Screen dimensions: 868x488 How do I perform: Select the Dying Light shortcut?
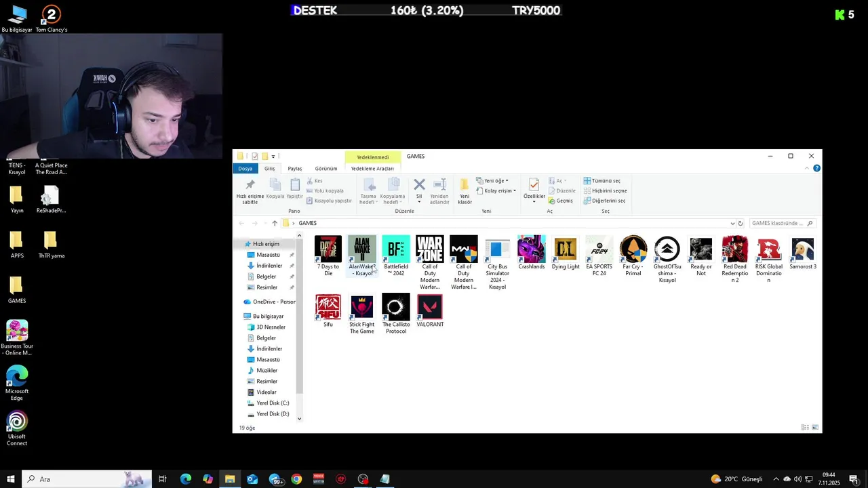click(566, 253)
